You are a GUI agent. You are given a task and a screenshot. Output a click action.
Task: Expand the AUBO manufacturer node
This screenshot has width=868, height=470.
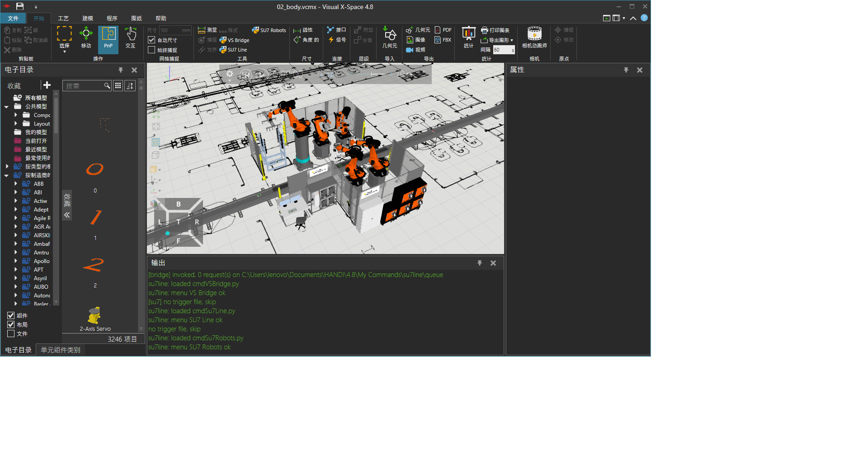(x=15, y=287)
